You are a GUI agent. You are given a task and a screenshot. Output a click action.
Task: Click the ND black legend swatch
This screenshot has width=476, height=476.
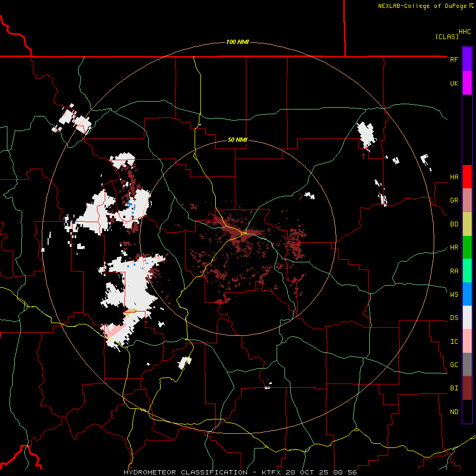pyautogui.click(x=467, y=411)
